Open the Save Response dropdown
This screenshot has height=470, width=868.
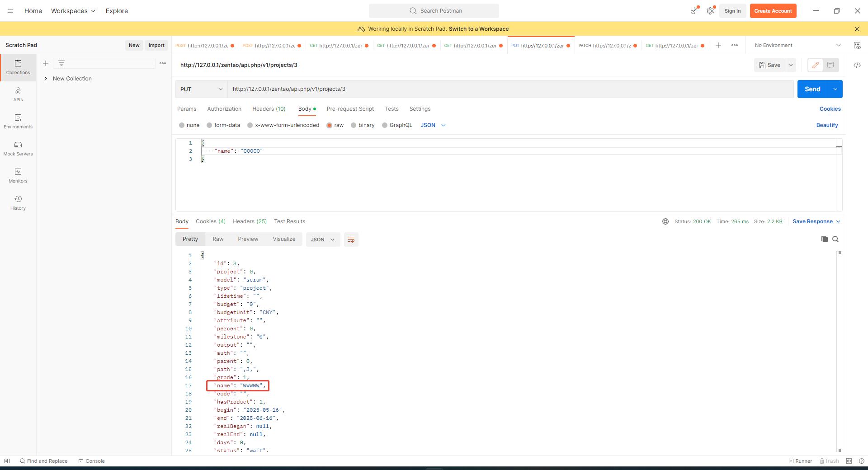coord(816,221)
